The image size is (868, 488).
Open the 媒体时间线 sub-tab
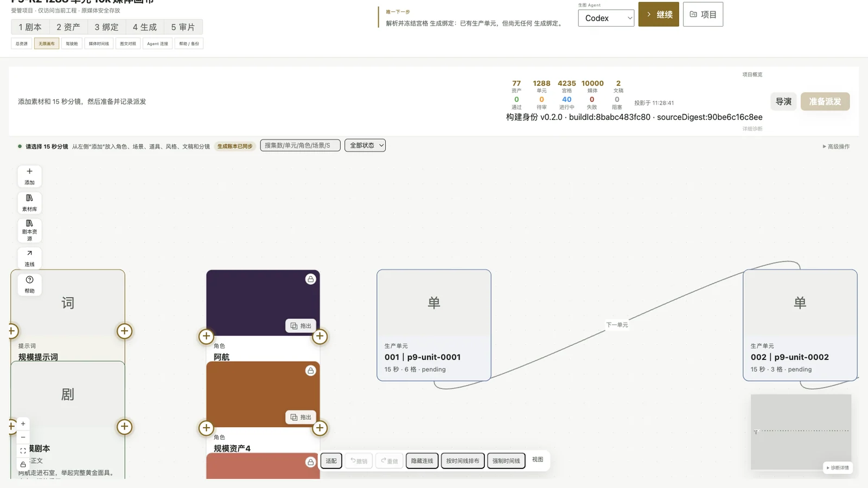(x=99, y=43)
